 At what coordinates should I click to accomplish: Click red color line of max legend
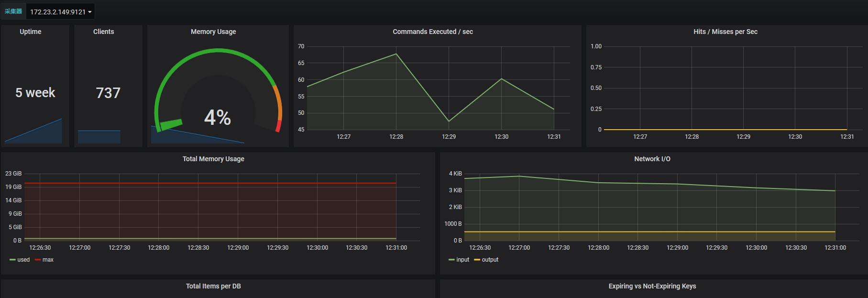38,260
